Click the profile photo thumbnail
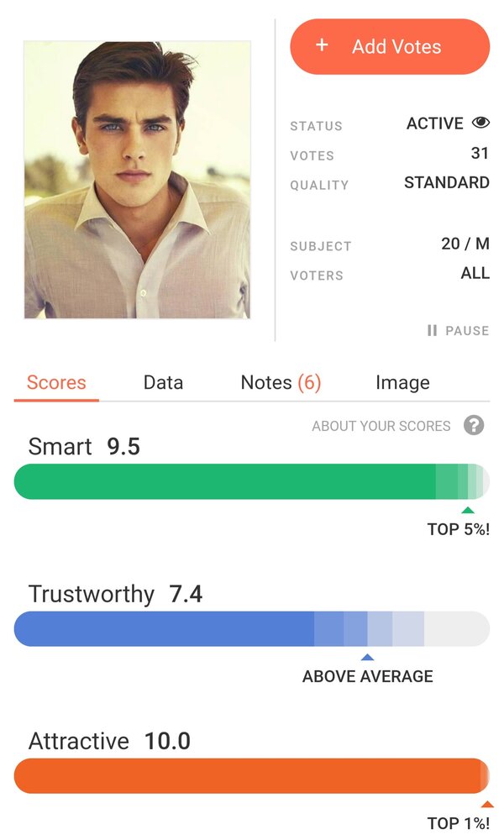Image resolution: width=504 pixels, height=840 pixels. (x=137, y=180)
